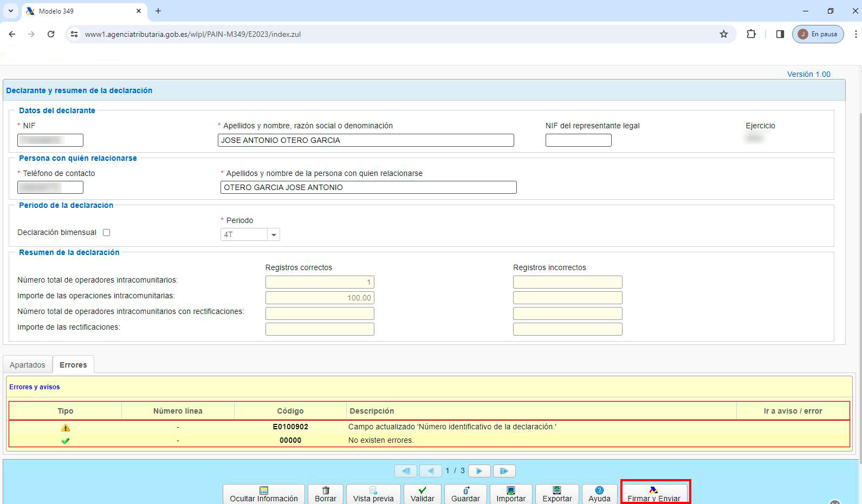862x504 pixels.
Task: Reload the page
Action: click(51, 34)
